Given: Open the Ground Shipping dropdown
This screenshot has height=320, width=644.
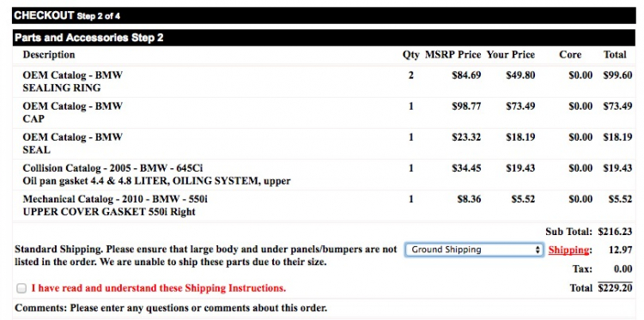Looking at the screenshot, I should (474, 250).
